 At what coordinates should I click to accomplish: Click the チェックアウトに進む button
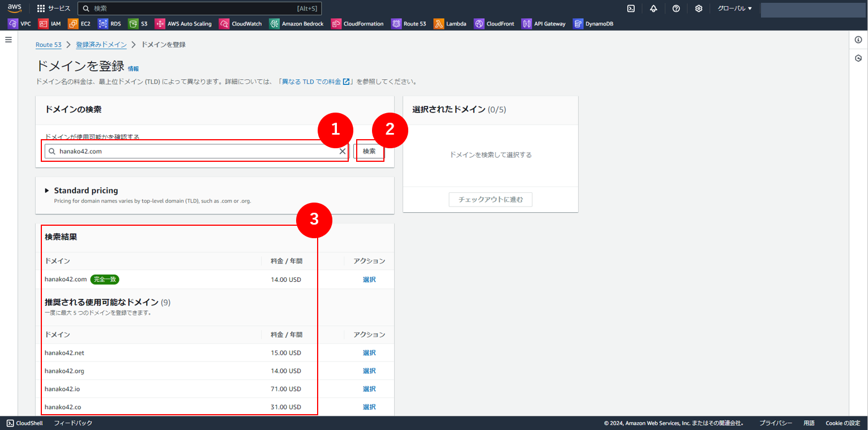490,199
